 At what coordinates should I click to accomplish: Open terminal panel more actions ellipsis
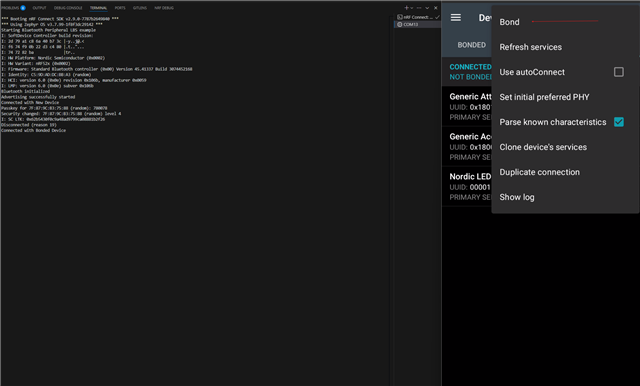pos(419,8)
